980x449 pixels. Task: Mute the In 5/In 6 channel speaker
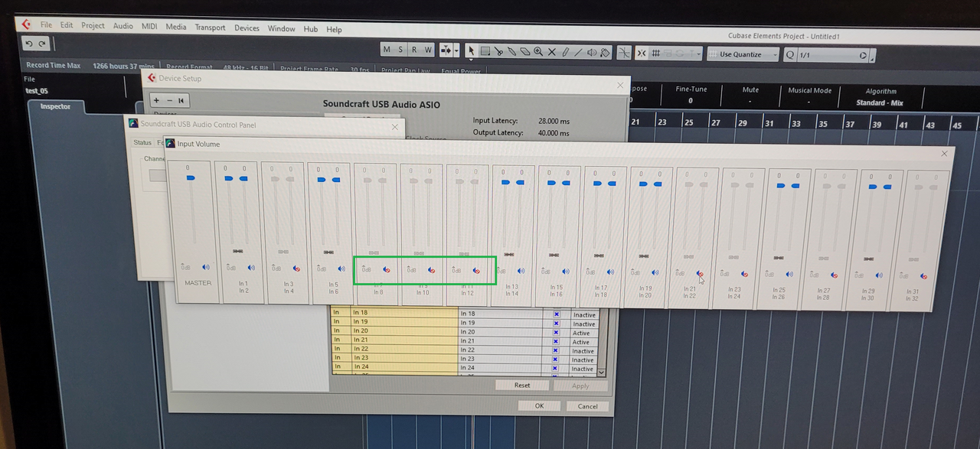coord(341,268)
